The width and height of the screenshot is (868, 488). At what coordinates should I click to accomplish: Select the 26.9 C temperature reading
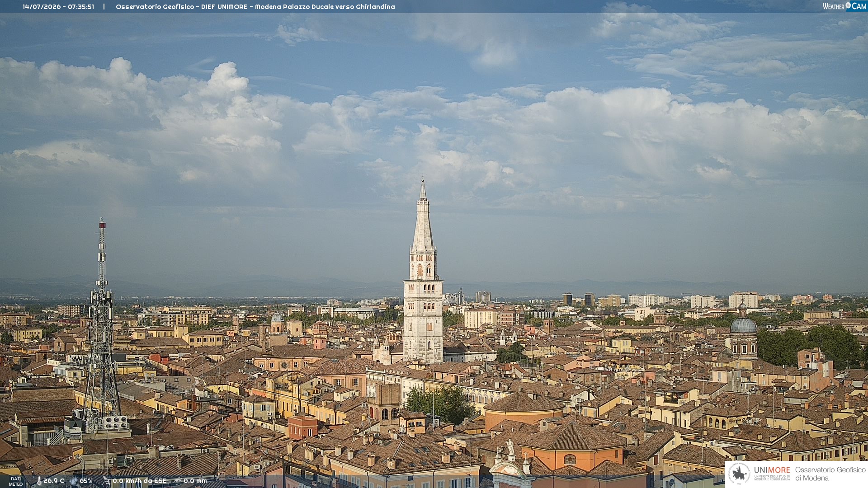54,481
